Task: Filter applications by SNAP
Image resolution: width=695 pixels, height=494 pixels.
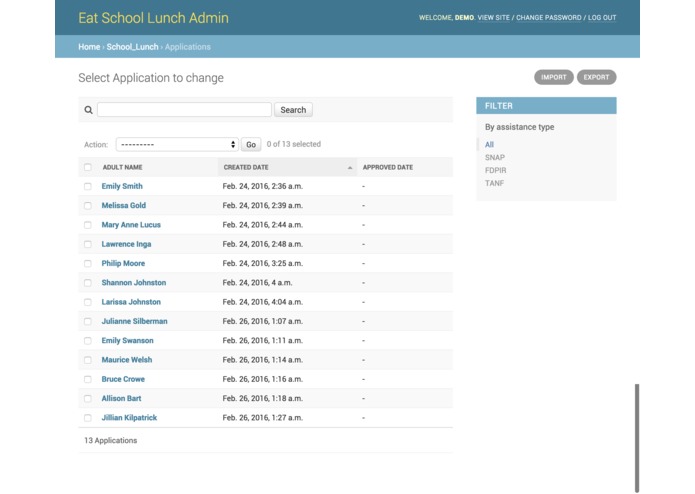Action: [x=495, y=157]
